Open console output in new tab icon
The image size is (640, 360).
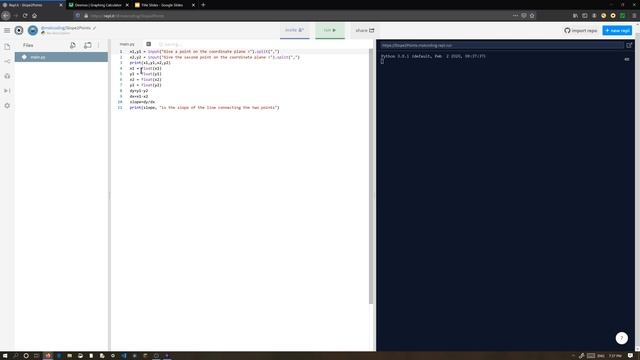629,45
